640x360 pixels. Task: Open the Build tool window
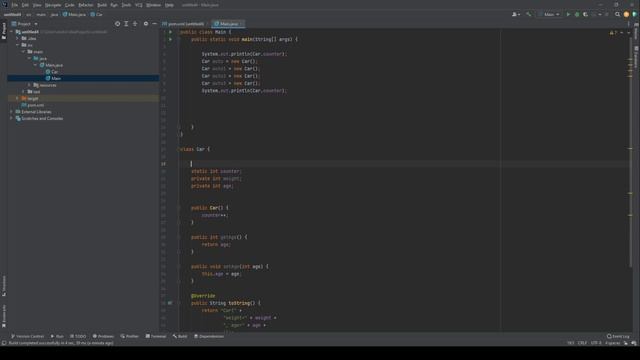click(x=180, y=336)
